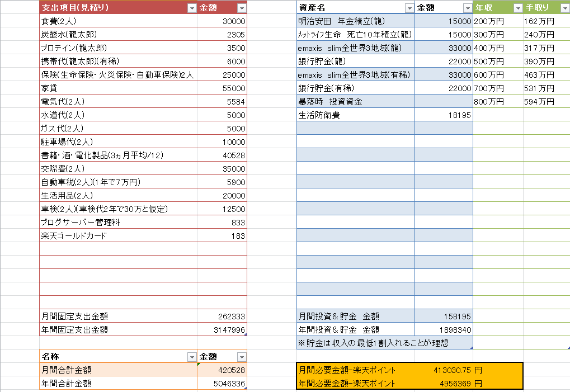Viewport: 570px width, 392px height.
Task: Select the 書籍・酒・電化製品 cell
Action: 118,155
